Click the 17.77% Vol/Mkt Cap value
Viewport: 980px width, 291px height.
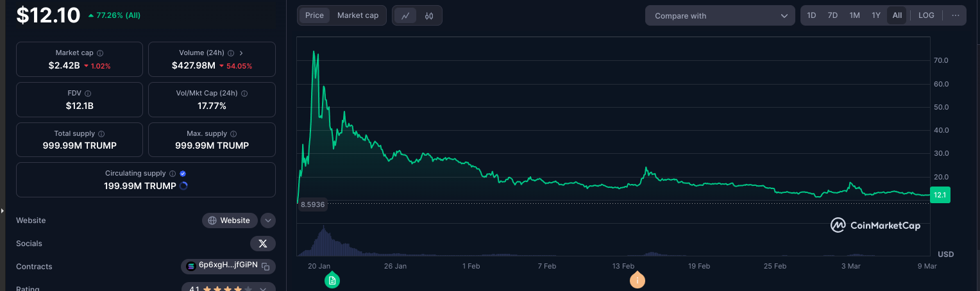tap(212, 106)
